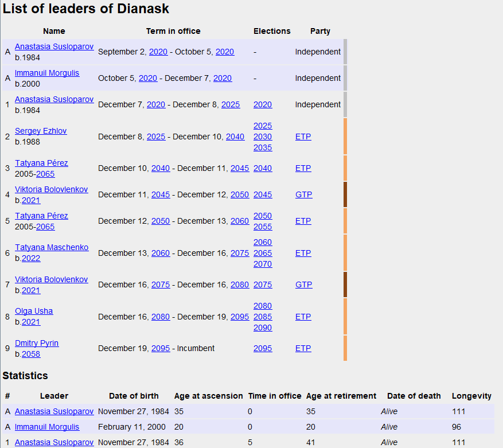Open ETP party link for Dmitry Pyrin

(303, 348)
